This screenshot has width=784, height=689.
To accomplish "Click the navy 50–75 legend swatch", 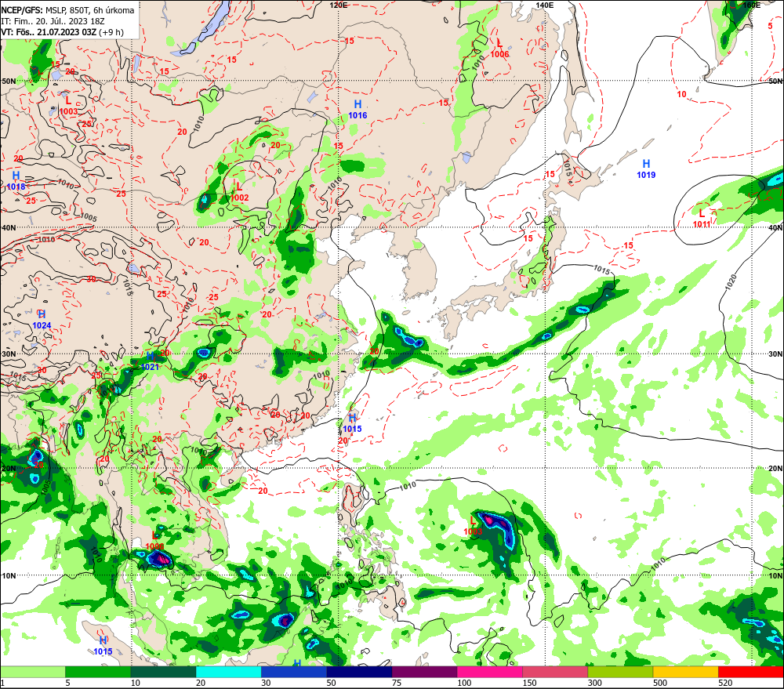I will tap(359, 672).
